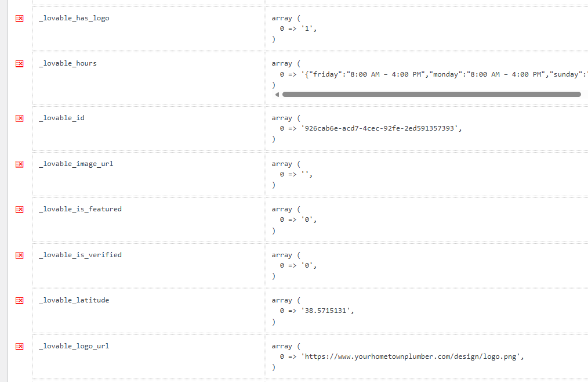Remove the _lovable_id field via red X
The image size is (588, 382).
point(20,118)
